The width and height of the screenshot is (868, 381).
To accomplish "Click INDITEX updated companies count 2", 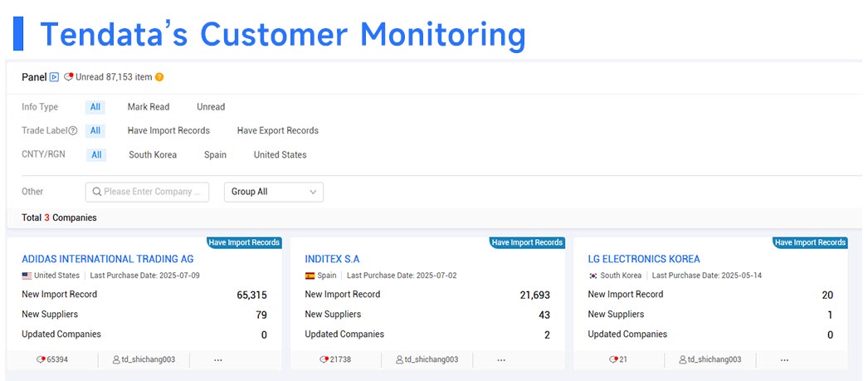I will pyautogui.click(x=547, y=335).
